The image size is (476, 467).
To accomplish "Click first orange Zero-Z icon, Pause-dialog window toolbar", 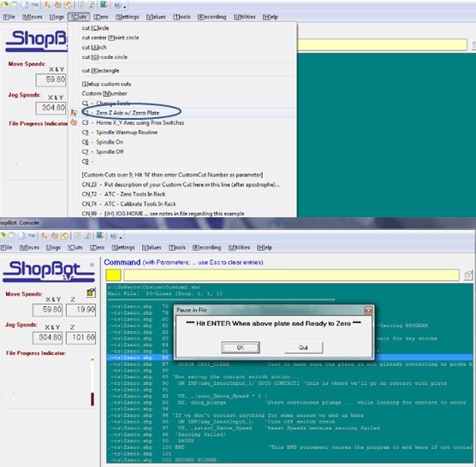I will click(45, 235).
